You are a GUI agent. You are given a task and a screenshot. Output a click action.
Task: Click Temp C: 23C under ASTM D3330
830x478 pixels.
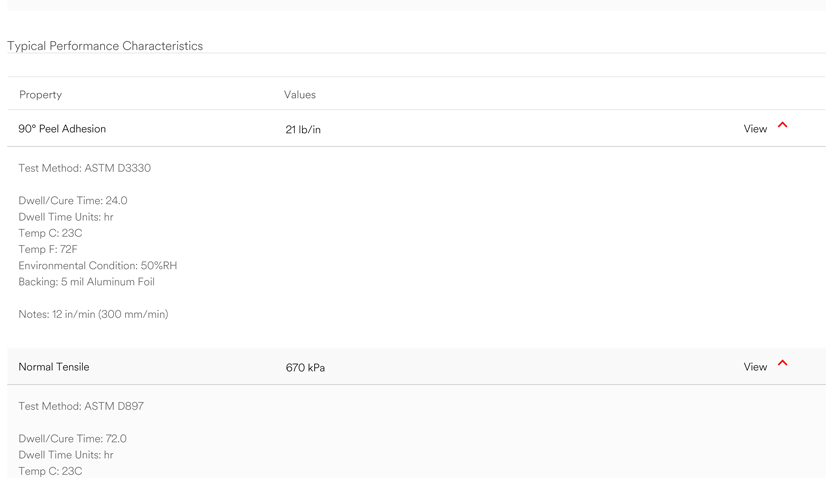coord(50,233)
